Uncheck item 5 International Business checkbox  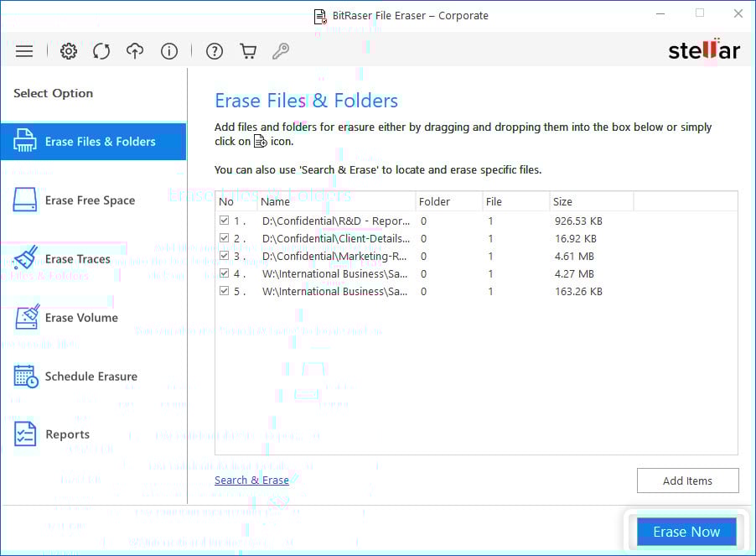tap(224, 291)
